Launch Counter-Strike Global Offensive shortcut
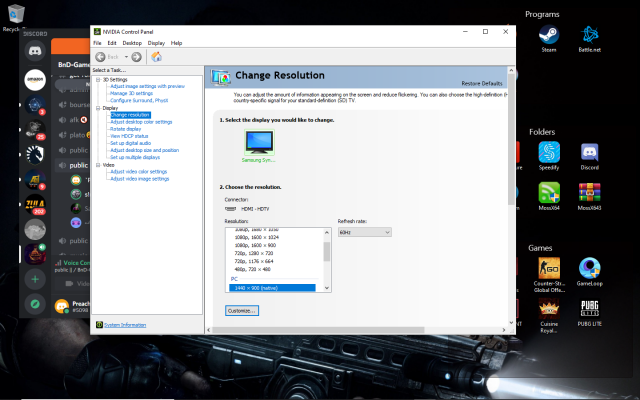The image size is (640, 400). 548,272
